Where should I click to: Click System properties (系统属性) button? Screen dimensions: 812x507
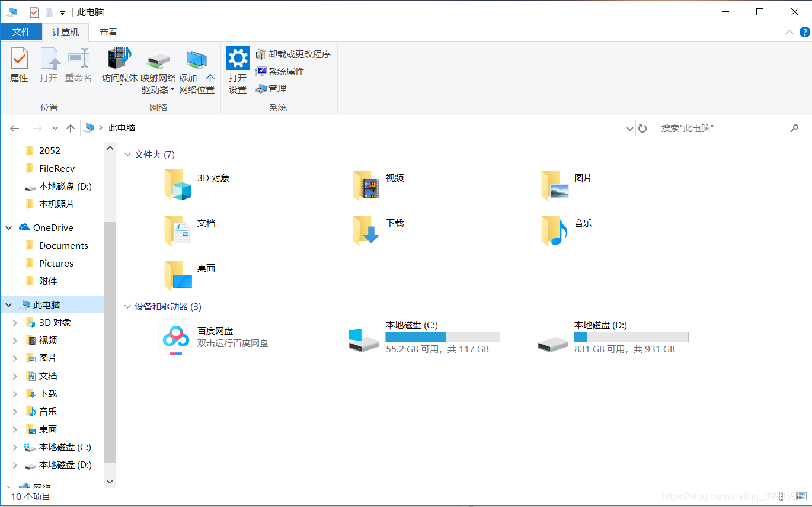pyautogui.click(x=279, y=71)
